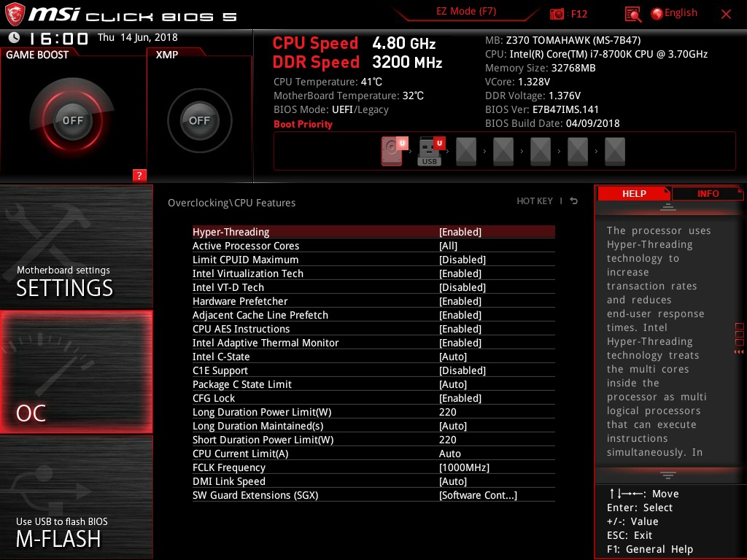Viewport: 747px width, 560px height.
Task: Go back using the return arrow icon
Action: click(x=573, y=201)
